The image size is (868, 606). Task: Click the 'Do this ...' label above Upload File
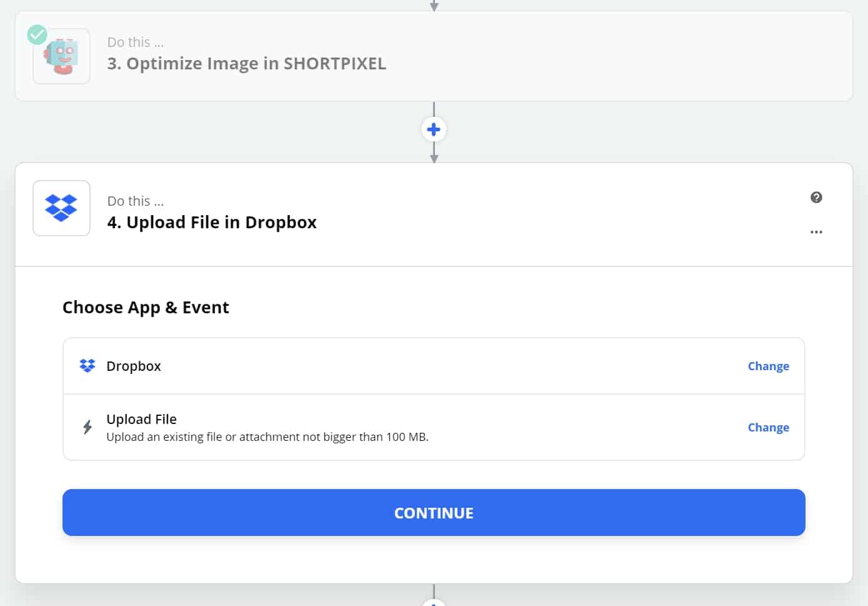[x=136, y=201]
